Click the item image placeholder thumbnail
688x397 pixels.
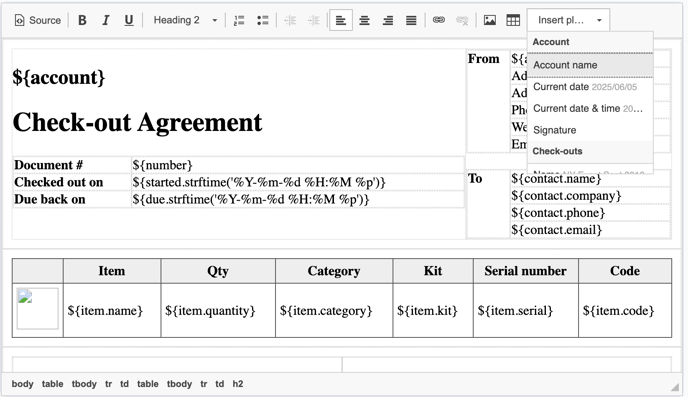point(38,309)
